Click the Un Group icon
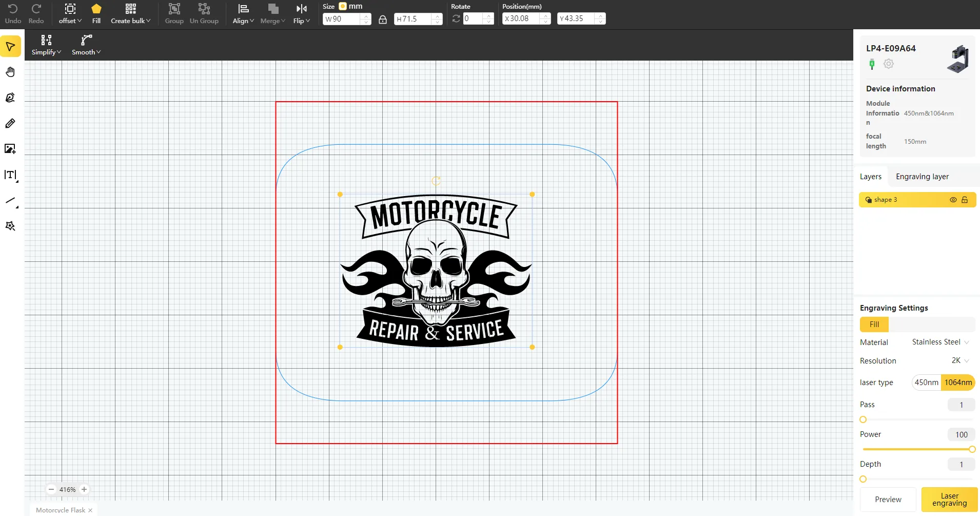Viewport: 980px width, 516px height. [204, 9]
